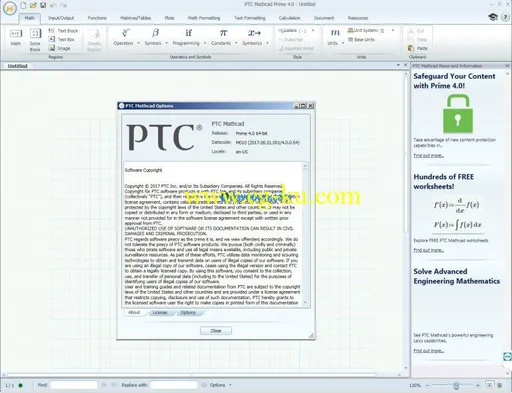Click the Close button in Options dialog

pyautogui.click(x=216, y=331)
